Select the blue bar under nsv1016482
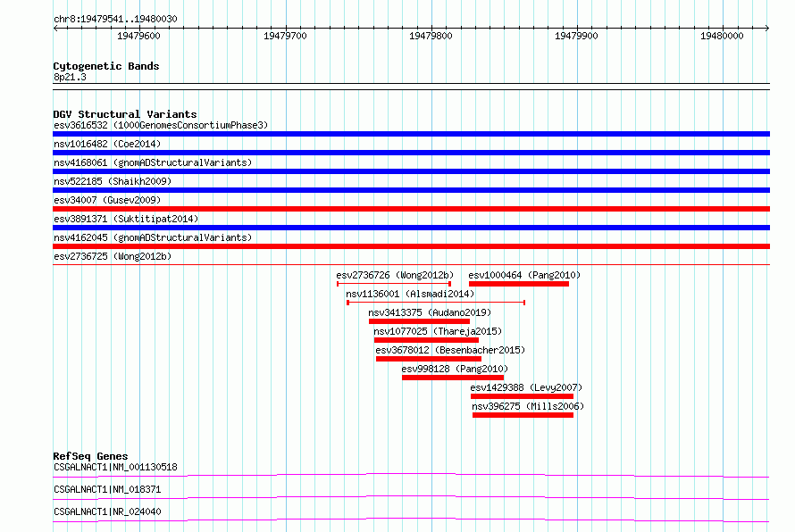 click(411, 153)
